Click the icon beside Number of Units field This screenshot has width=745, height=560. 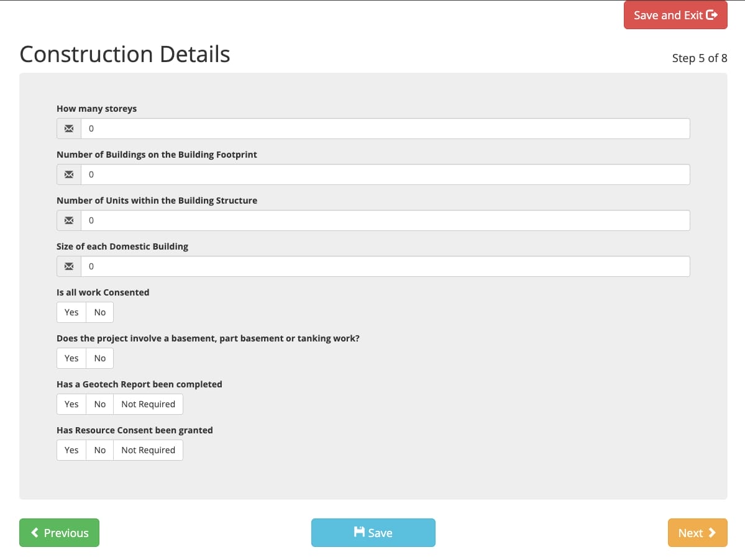pos(69,220)
